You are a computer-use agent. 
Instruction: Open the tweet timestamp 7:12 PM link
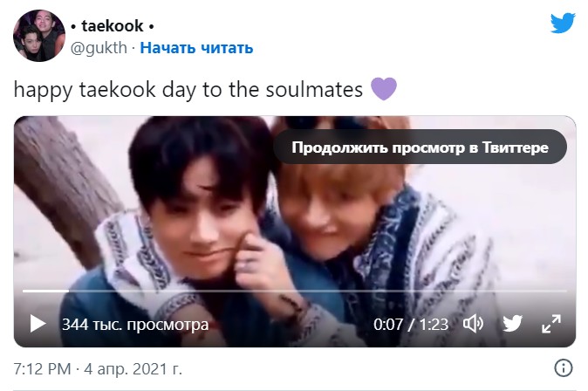click(x=42, y=369)
